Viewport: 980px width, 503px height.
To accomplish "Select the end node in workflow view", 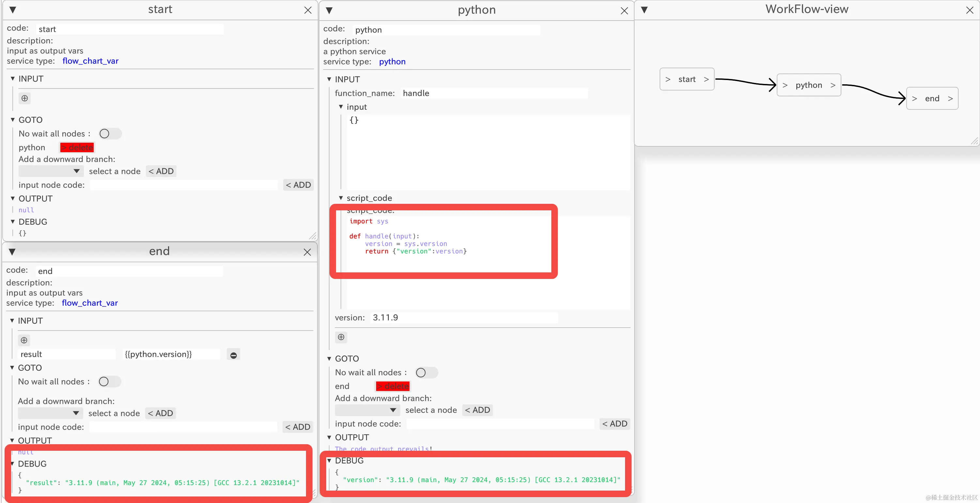I will [x=932, y=99].
